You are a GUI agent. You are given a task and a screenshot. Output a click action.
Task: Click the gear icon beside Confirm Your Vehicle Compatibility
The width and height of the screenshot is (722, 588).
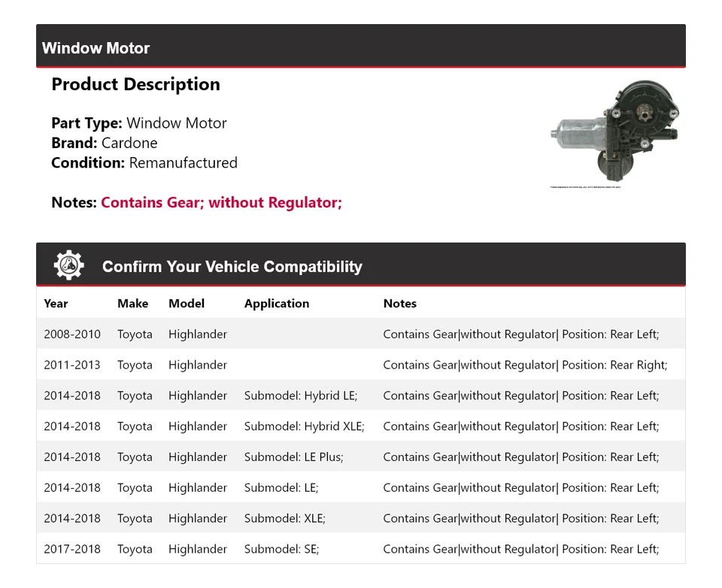tap(69, 264)
